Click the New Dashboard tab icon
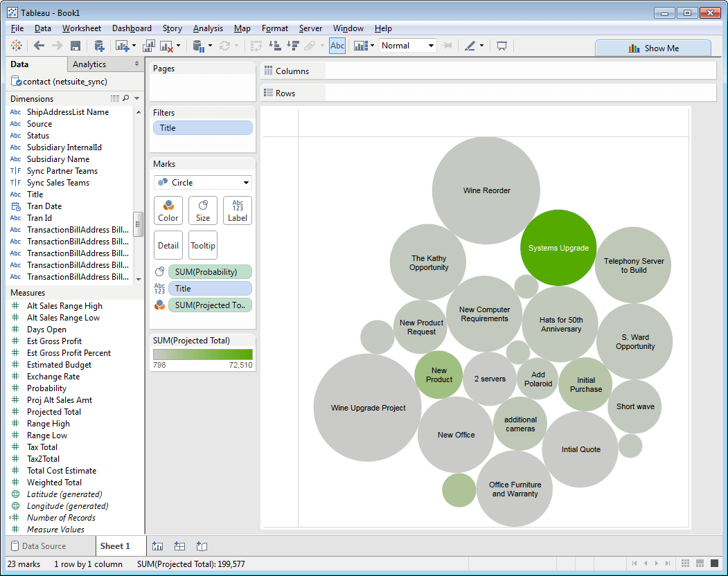The height and width of the screenshot is (576, 728). click(x=180, y=546)
